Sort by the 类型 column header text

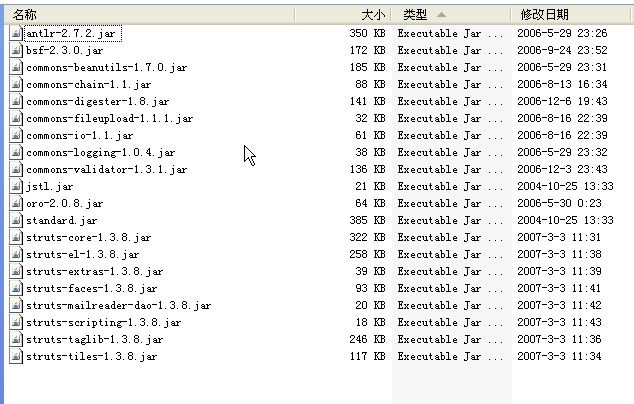click(x=415, y=15)
